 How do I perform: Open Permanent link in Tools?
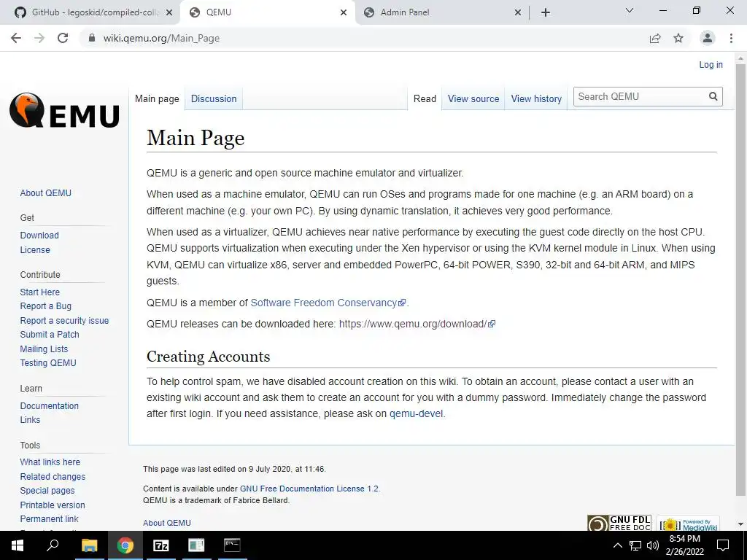click(x=49, y=518)
